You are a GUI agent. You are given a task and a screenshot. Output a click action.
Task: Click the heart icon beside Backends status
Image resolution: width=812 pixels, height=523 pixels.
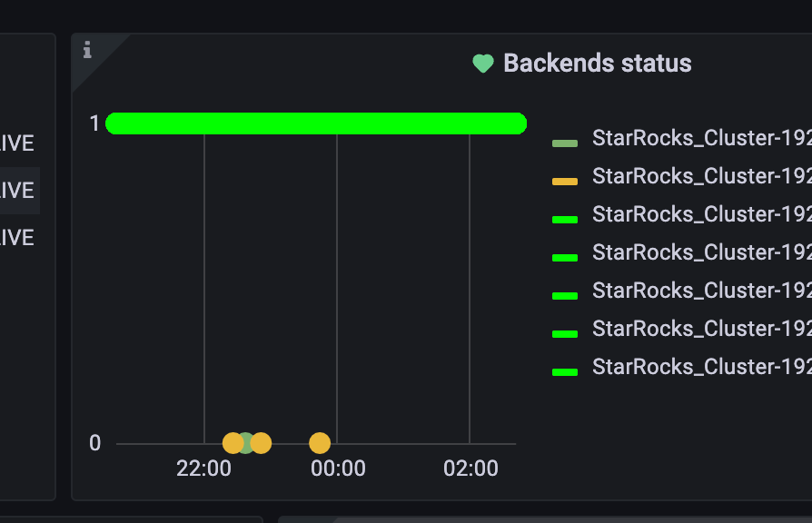coord(483,64)
